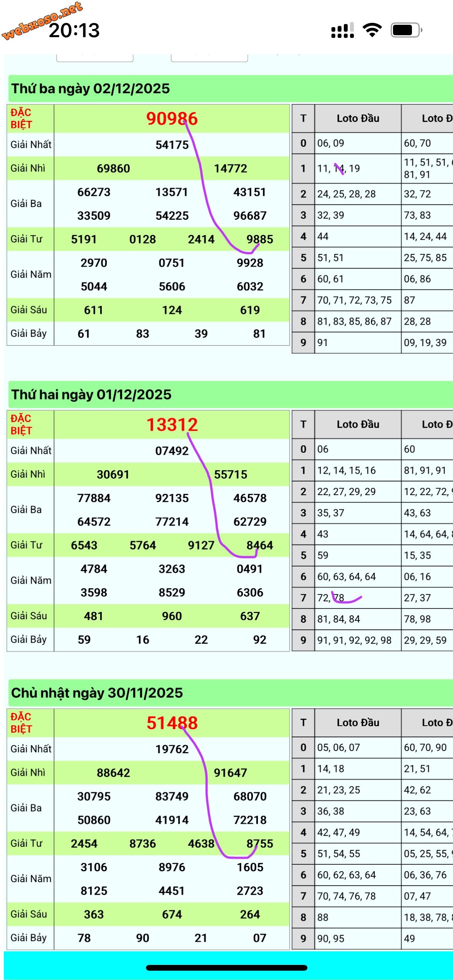Select special prize number 90986
This screenshot has width=453, height=980.
click(172, 119)
